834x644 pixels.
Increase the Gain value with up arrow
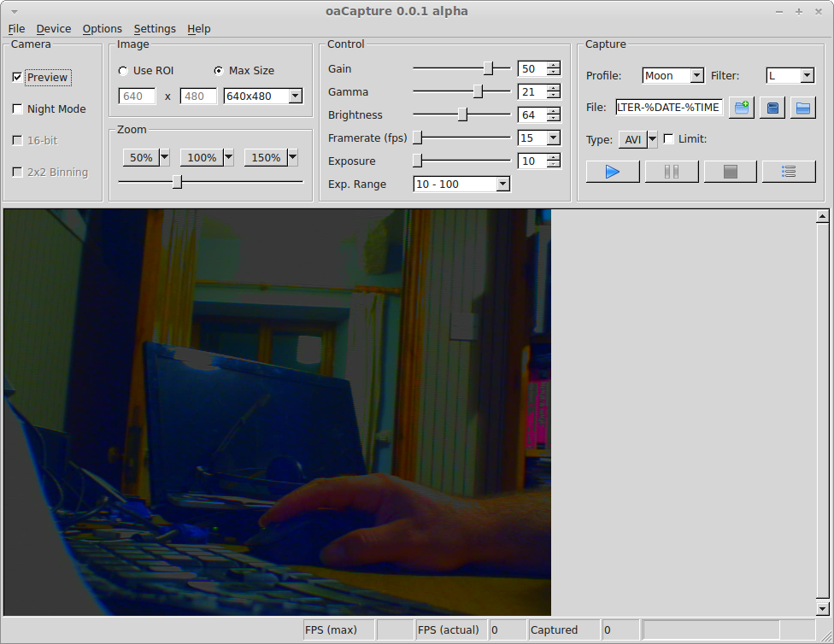click(x=554, y=65)
